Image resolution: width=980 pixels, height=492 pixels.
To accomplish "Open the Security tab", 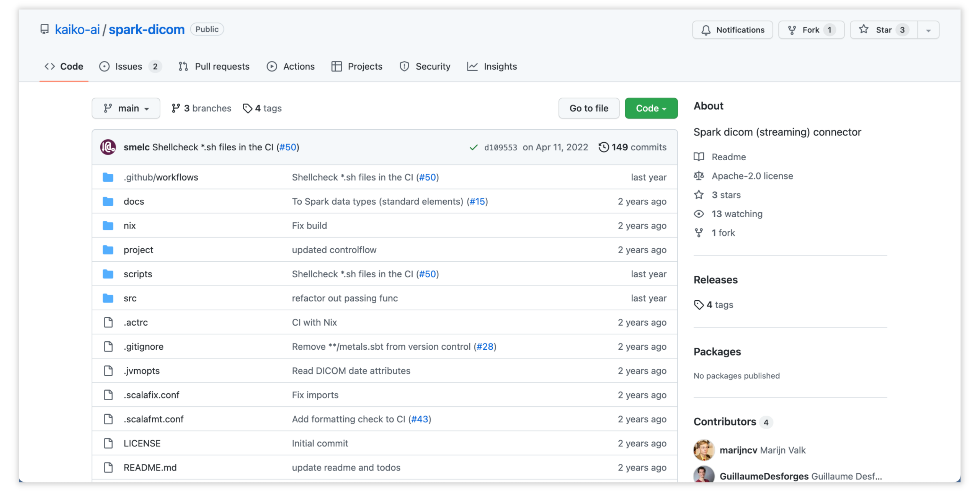I will (x=425, y=66).
